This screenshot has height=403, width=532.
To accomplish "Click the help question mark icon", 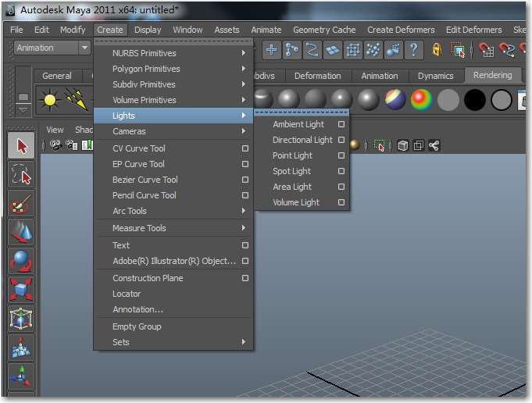I will pos(413,49).
